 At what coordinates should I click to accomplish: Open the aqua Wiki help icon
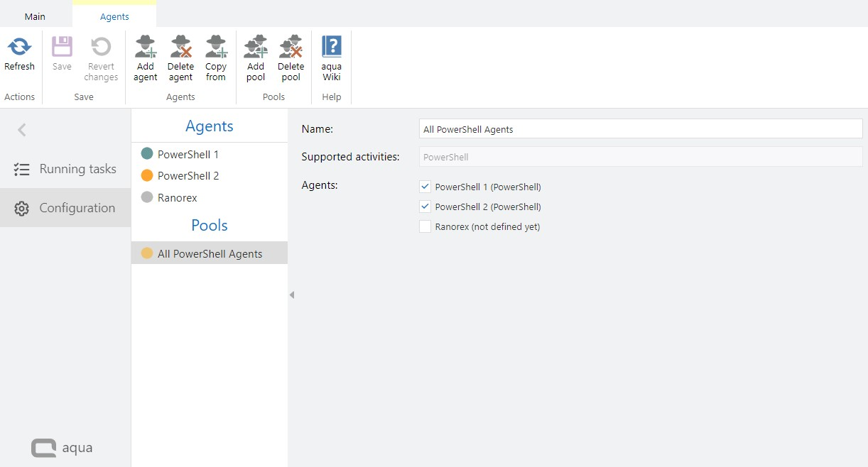[x=332, y=48]
